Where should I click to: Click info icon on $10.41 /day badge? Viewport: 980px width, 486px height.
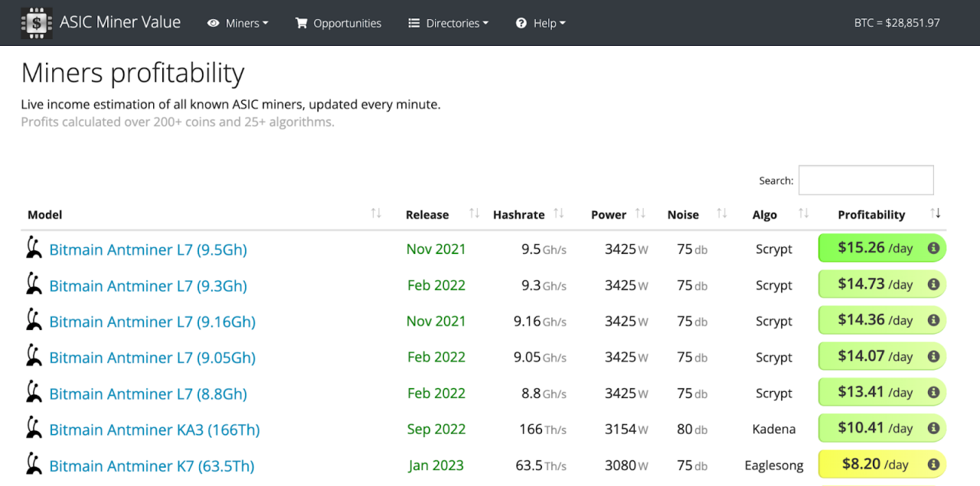933,429
